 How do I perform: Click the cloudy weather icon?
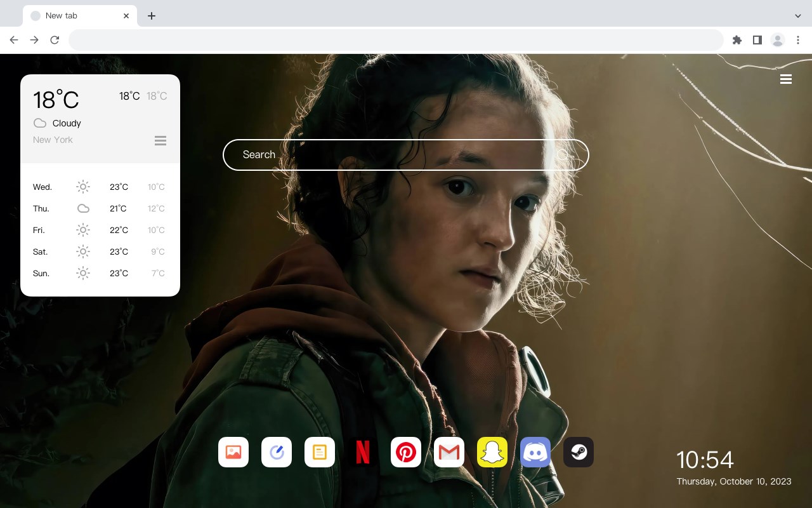40,123
